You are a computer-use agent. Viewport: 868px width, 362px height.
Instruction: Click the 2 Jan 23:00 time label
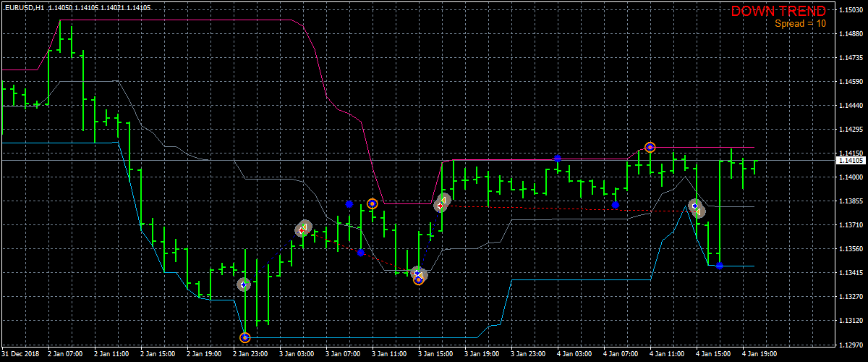click(x=251, y=355)
